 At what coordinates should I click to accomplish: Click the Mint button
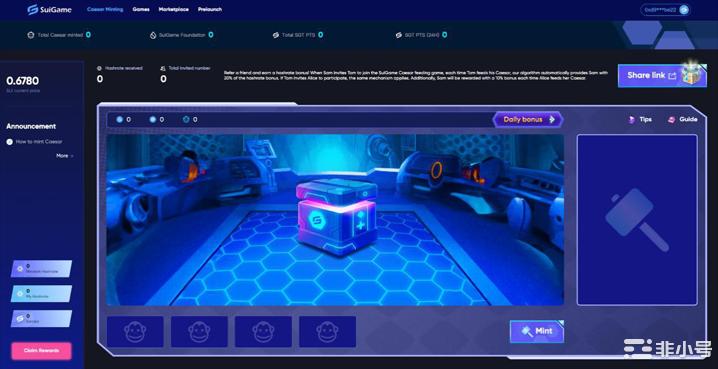[537, 331]
